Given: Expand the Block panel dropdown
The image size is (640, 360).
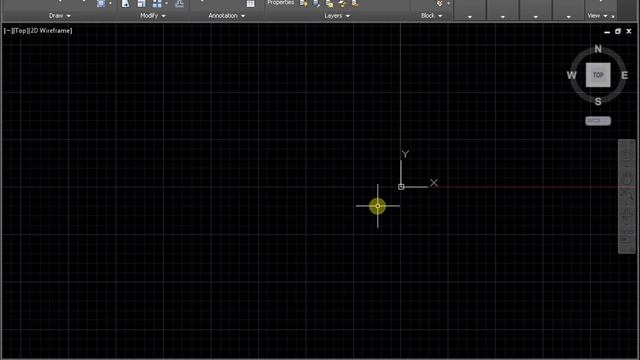Looking at the screenshot, I should pyautogui.click(x=431, y=16).
